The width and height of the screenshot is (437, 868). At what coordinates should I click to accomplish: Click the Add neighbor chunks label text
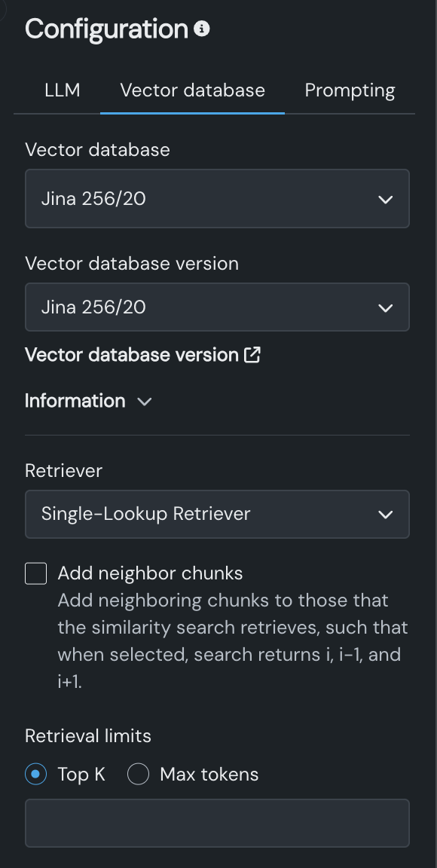(150, 573)
